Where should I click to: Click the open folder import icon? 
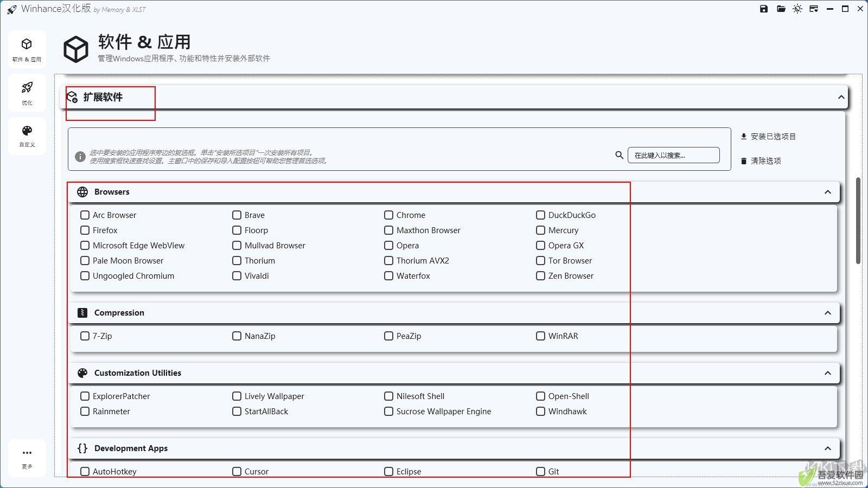(781, 9)
